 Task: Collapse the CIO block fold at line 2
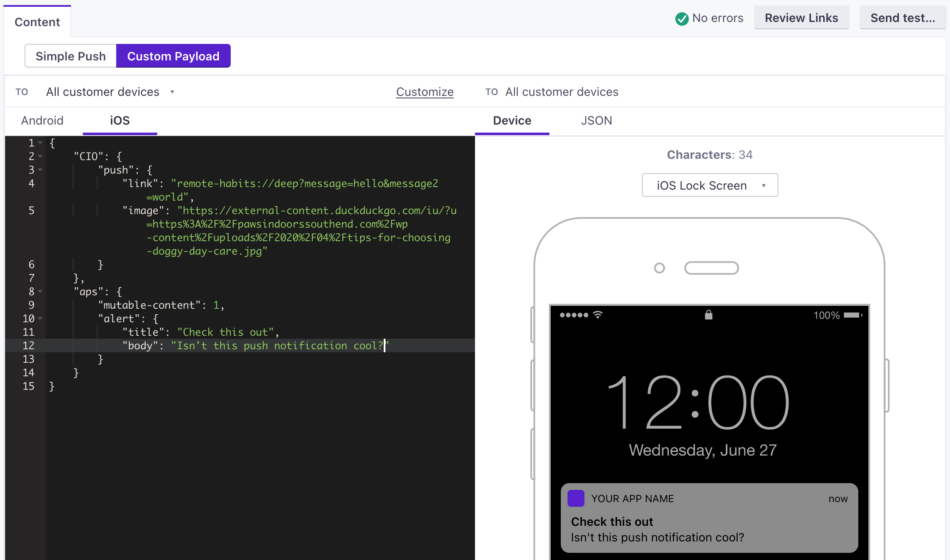[x=40, y=156]
